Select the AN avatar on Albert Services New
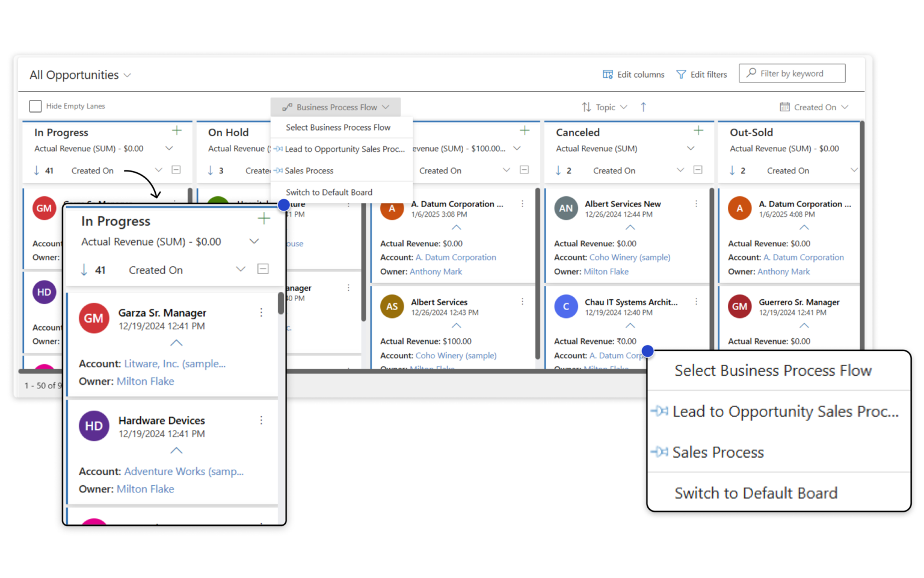924x578 pixels. click(x=566, y=209)
